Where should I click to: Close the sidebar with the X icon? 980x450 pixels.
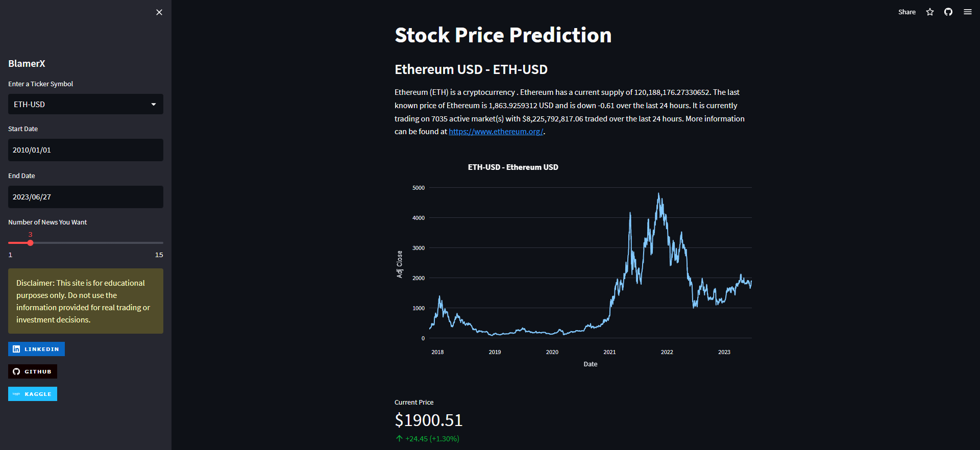[x=159, y=12]
